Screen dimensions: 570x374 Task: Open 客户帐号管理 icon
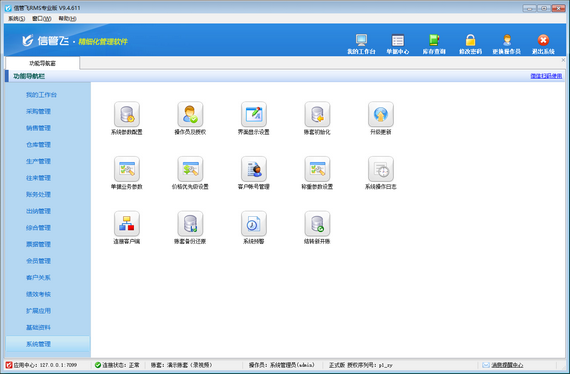click(x=254, y=169)
